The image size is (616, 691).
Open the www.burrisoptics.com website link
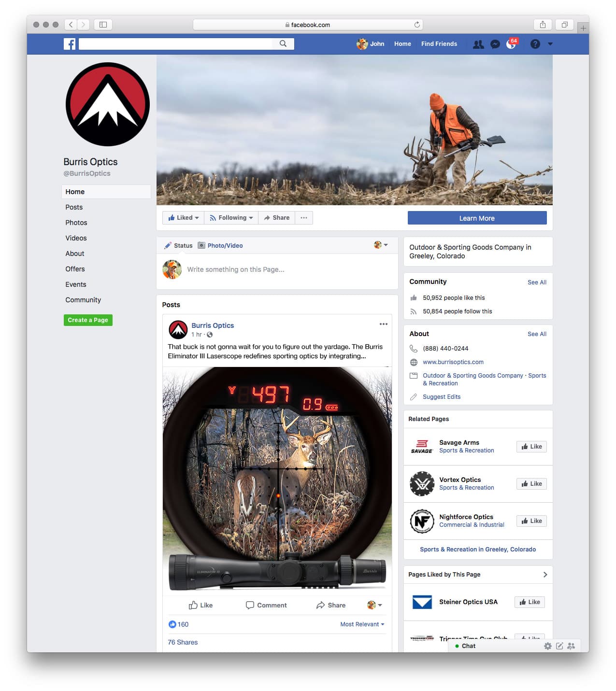(453, 362)
